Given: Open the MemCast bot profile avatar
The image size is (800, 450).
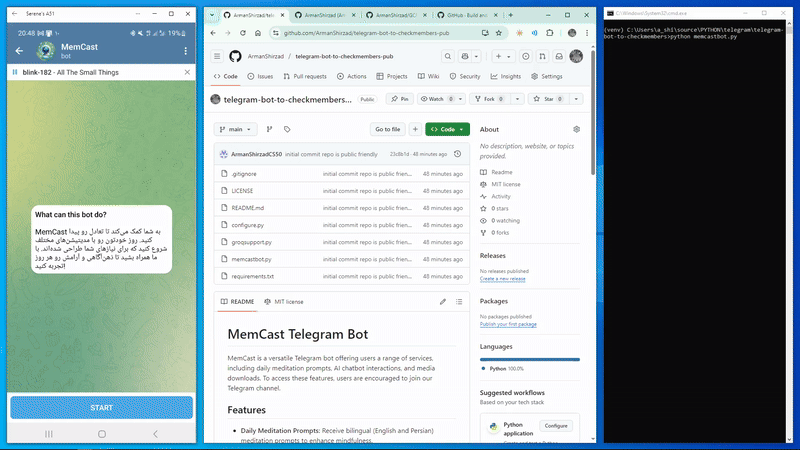Looking at the screenshot, I should click(x=45, y=51).
